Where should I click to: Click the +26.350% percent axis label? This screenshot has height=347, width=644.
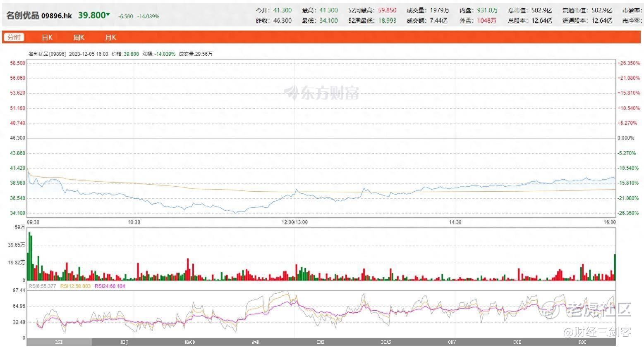tap(629, 63)
